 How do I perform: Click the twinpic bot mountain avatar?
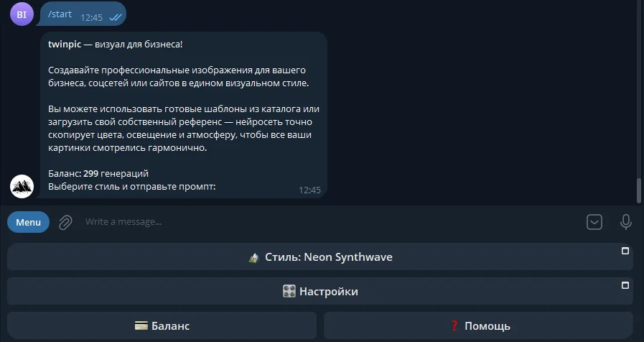[x=22, y=186]
